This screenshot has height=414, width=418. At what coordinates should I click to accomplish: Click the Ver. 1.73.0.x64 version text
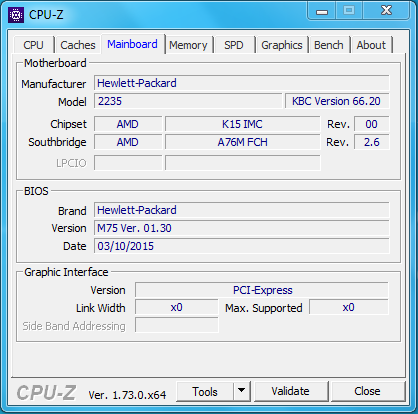pos(127,395)
